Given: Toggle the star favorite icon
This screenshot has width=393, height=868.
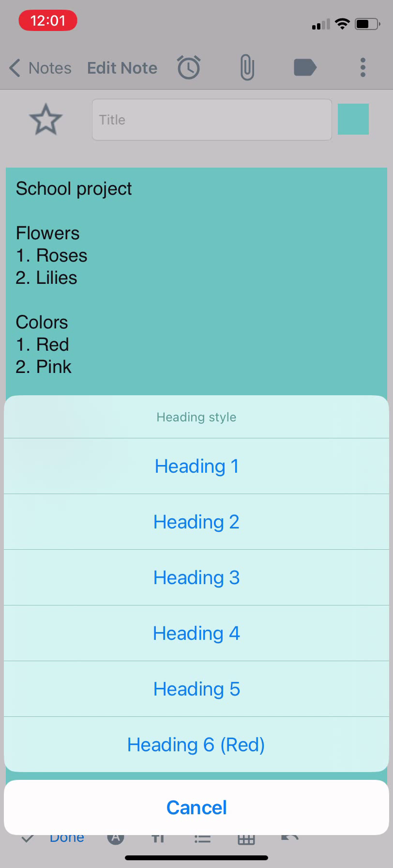Looking at the screenshot, I should tap(45, 119).
